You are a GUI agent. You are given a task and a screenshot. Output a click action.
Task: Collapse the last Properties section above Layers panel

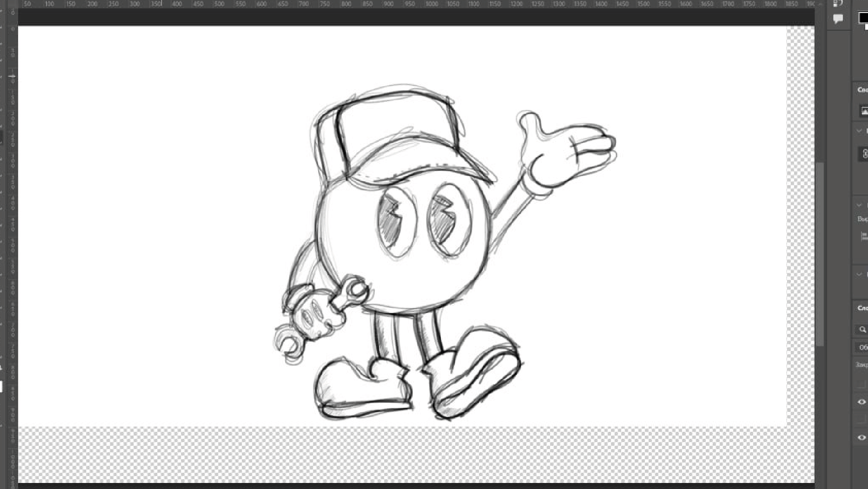pos(859,274)
